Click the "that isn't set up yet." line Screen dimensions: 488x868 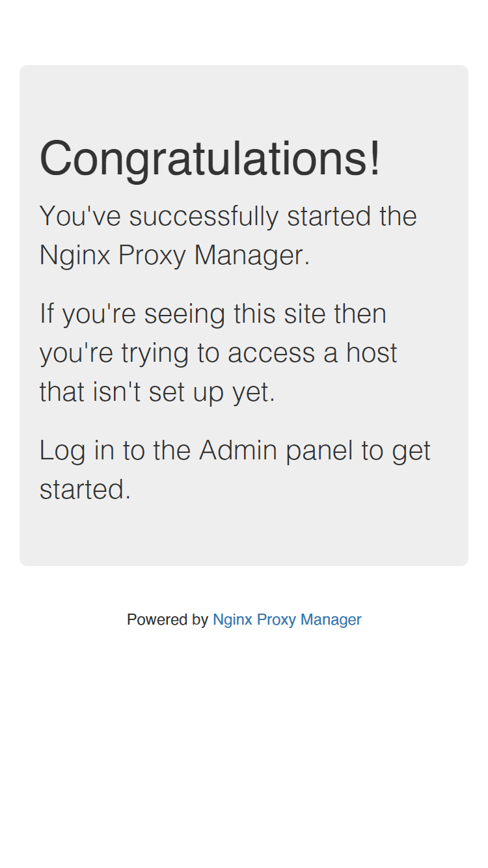pos(157,392)
